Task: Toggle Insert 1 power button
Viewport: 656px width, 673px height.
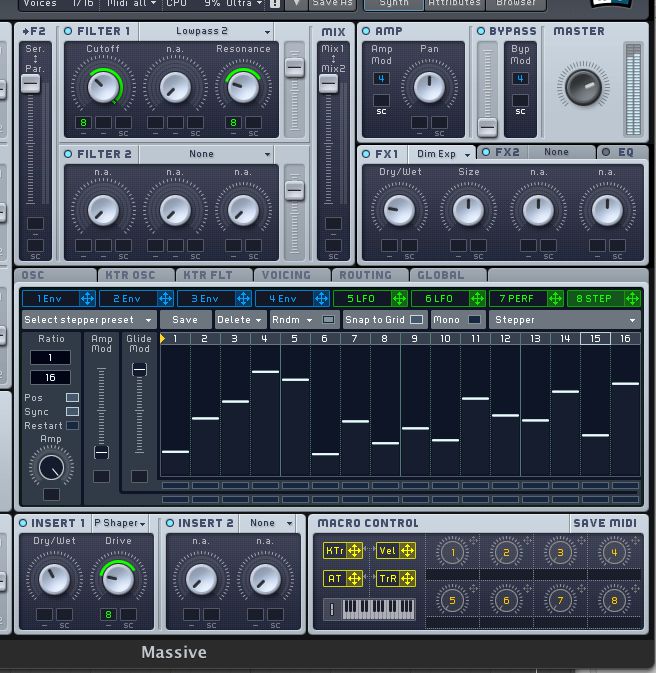Action: [x=23, y=523]
